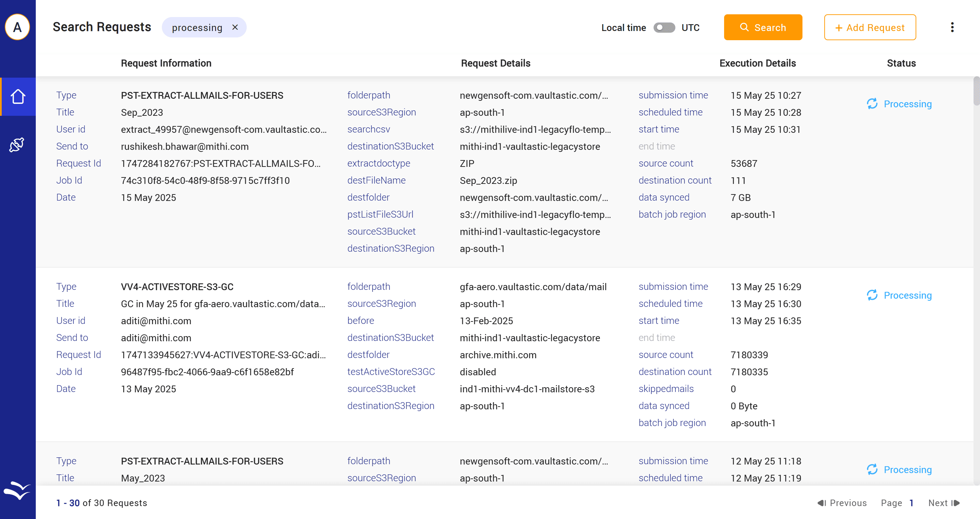
Task: Click the home icon in sidebar
Action: coord(17,97)
